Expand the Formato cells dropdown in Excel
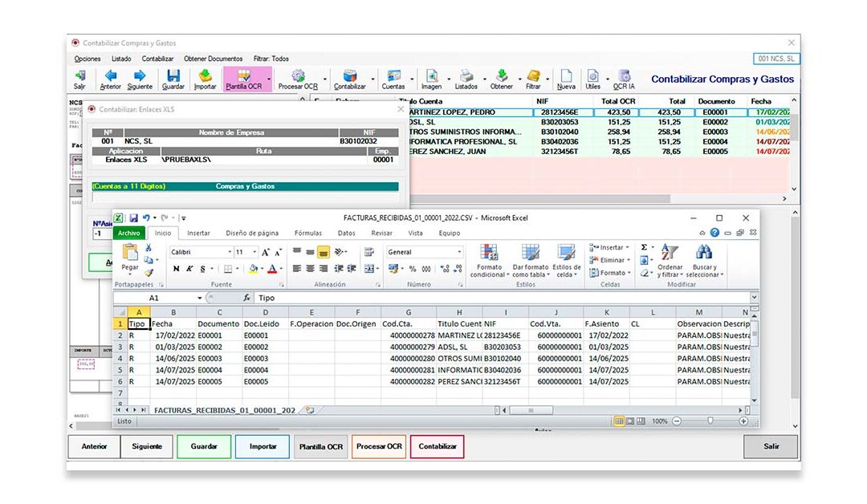867x504 pixels. coord(629,273)
